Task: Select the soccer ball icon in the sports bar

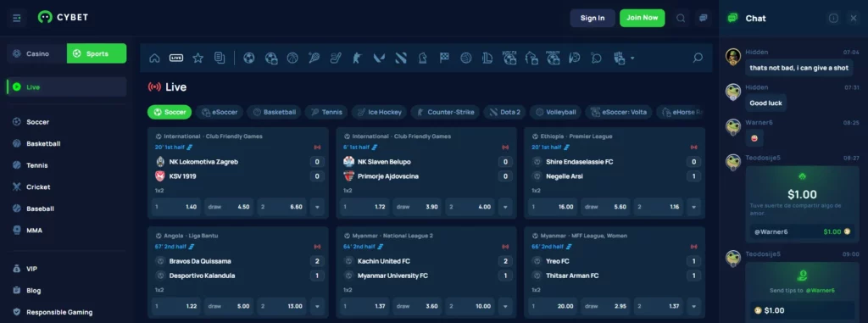Action: click(x=249, y=58)
